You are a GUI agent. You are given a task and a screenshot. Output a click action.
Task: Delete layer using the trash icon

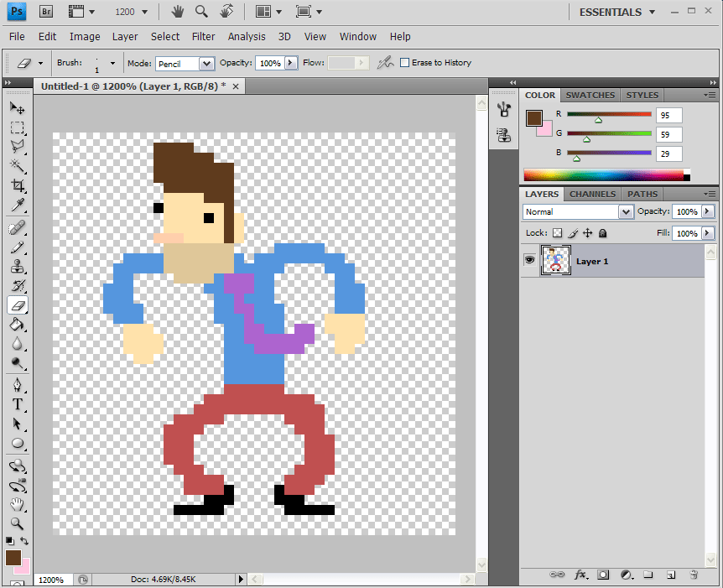(694, 575)
